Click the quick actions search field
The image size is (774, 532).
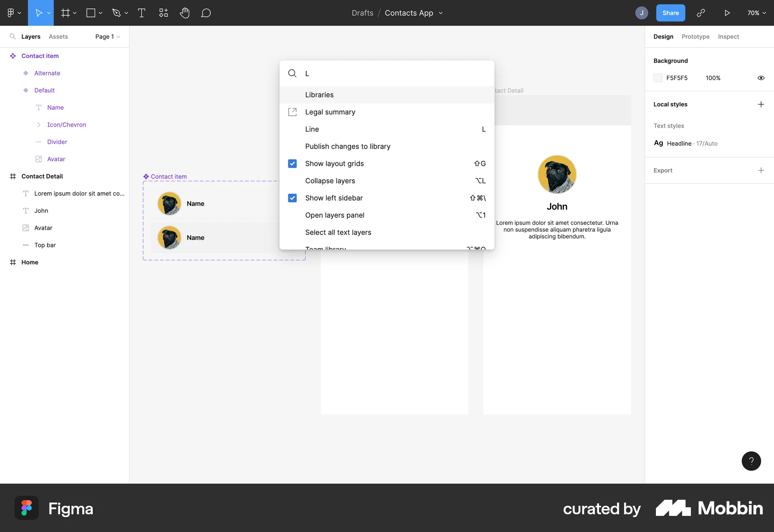point(387,73)
